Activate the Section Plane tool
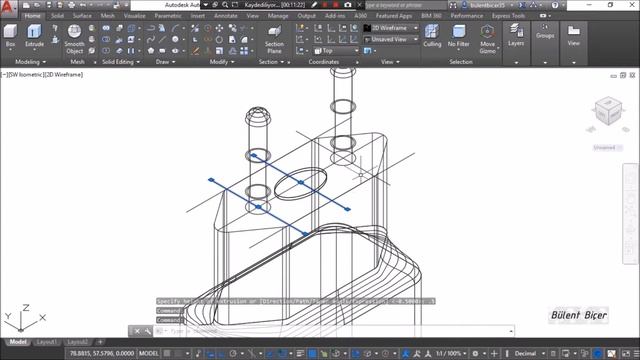640x360 pixels. (274, 40)
